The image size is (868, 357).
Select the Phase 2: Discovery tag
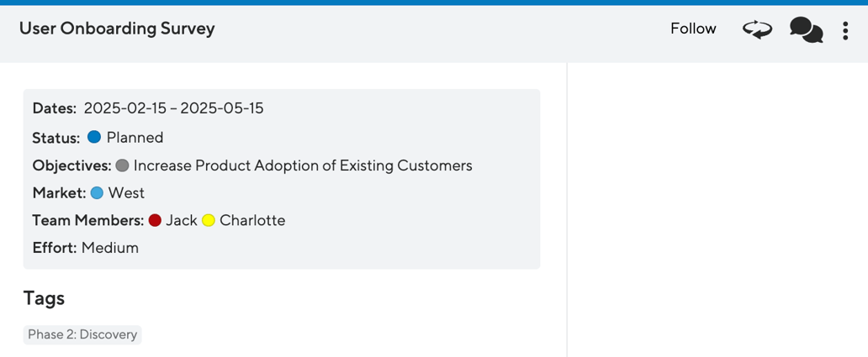tap(82, 334)
